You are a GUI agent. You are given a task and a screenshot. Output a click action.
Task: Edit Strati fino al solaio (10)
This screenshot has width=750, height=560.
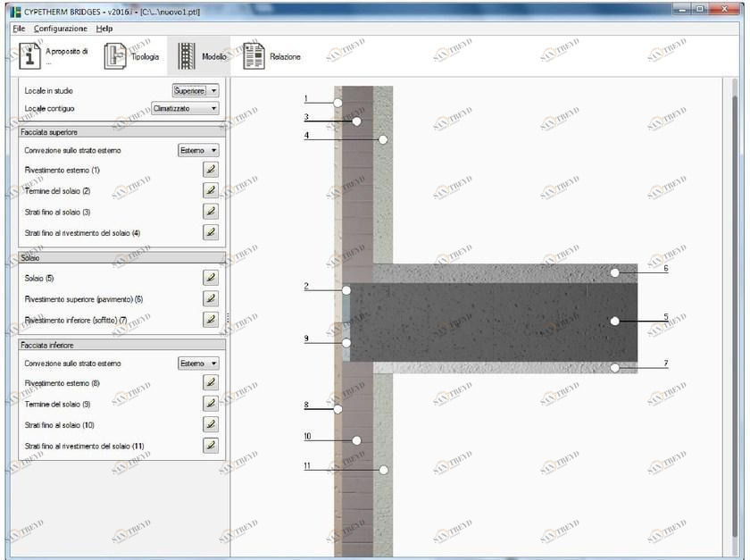pos(210,424)
